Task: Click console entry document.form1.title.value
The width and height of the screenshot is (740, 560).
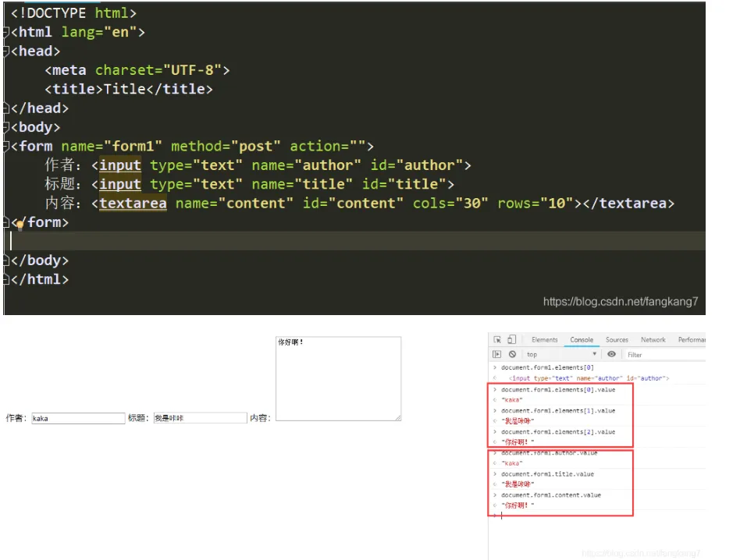Action: [x=547, y=474]
